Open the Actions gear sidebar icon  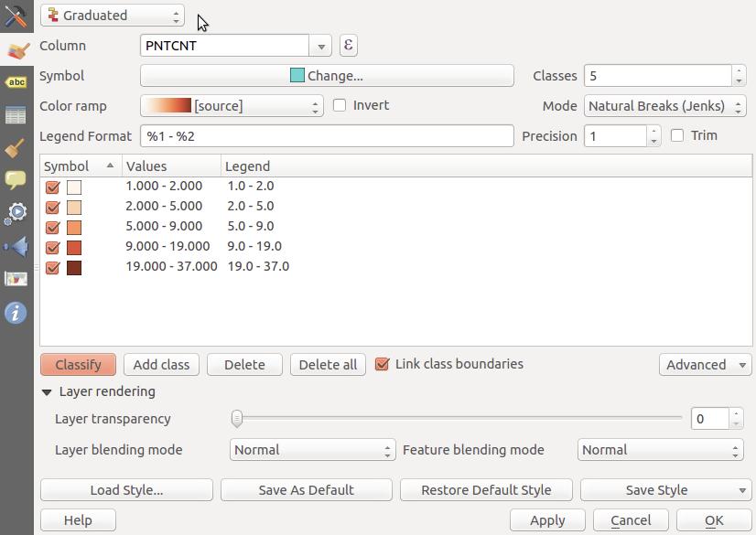(x=16, y=213)
